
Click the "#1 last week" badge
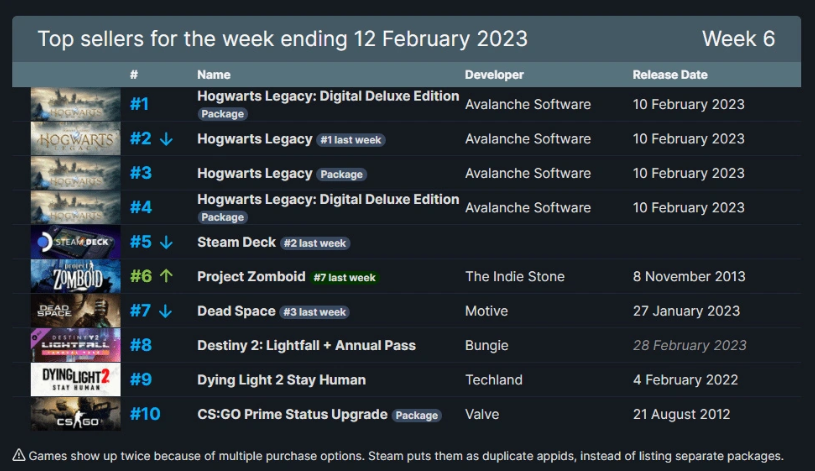click(x=351, y=140)
